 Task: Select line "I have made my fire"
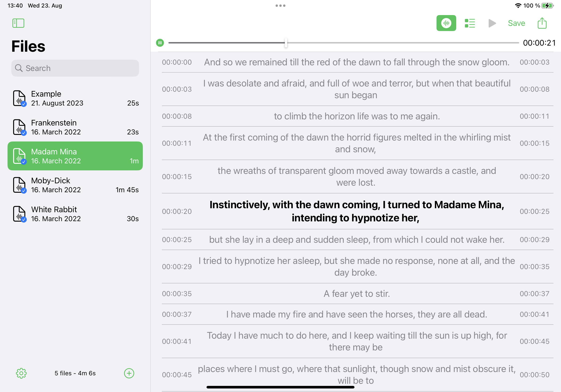click(357, 314)
